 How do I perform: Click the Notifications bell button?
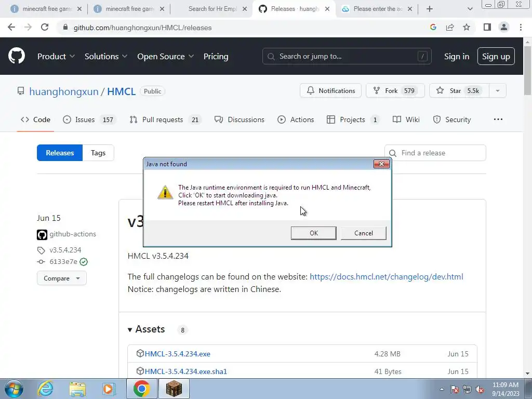330,90
